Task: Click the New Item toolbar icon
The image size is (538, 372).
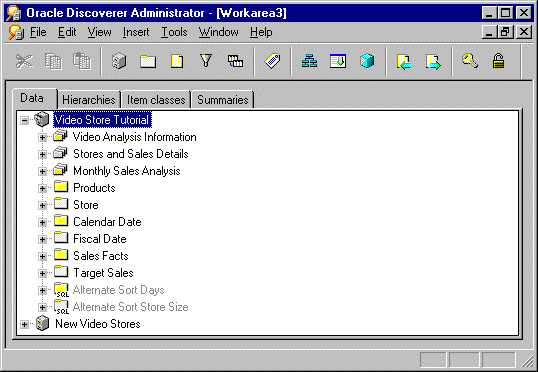Action: (177, 61)
